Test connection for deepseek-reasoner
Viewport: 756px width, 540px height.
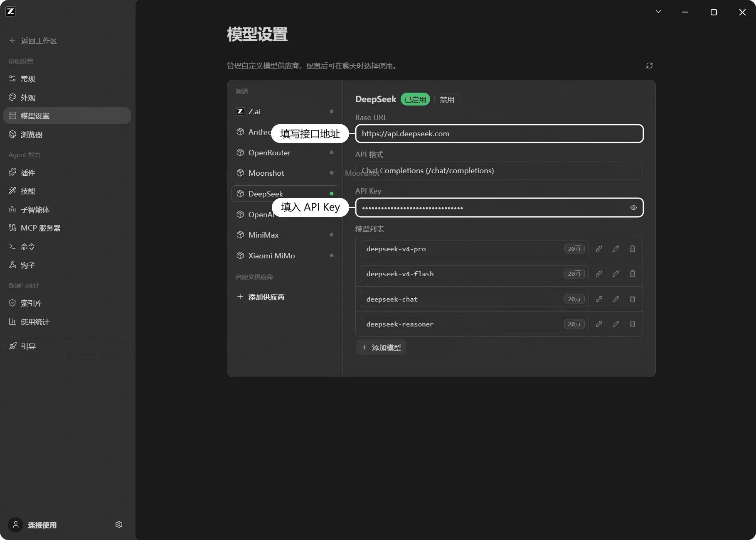[x=599, y=324]
